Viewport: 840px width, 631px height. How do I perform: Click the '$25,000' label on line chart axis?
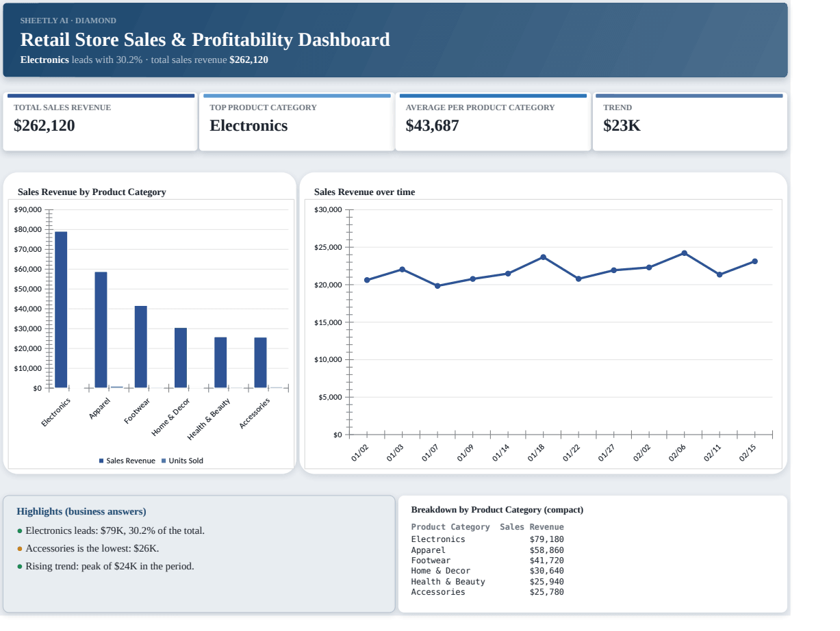(328, 247)
